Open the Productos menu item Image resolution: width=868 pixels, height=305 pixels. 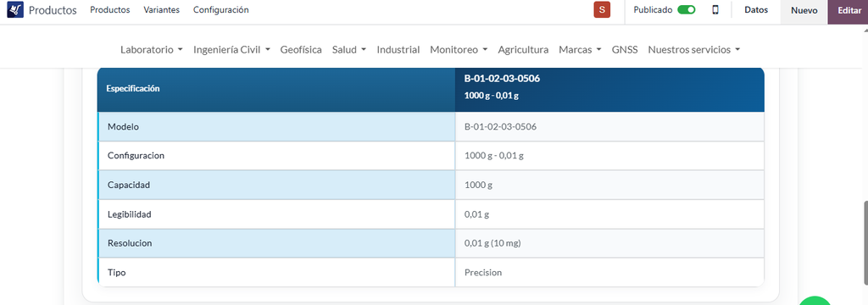tap(110, 10)
